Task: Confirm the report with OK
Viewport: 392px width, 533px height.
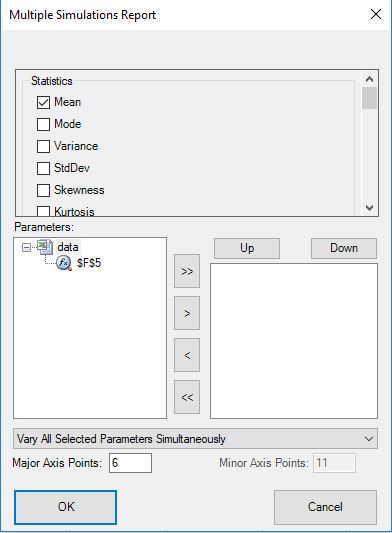Action: tap(66, 507)
